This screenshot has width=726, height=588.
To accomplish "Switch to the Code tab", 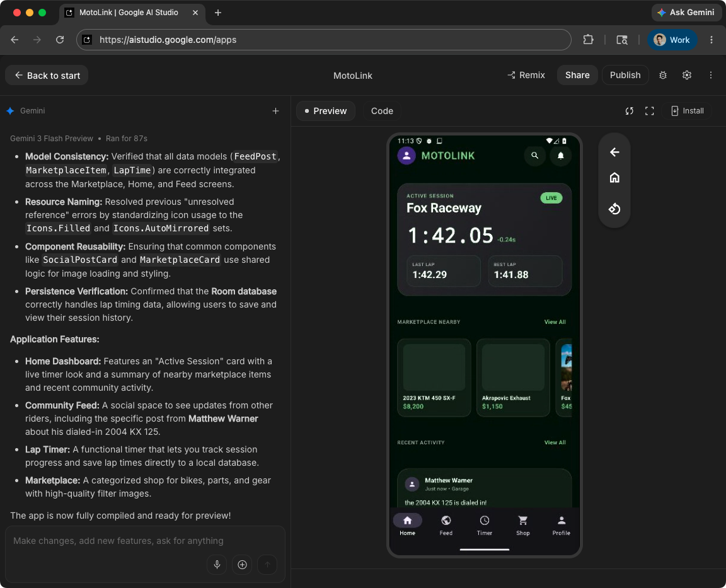I will [382, 111].
